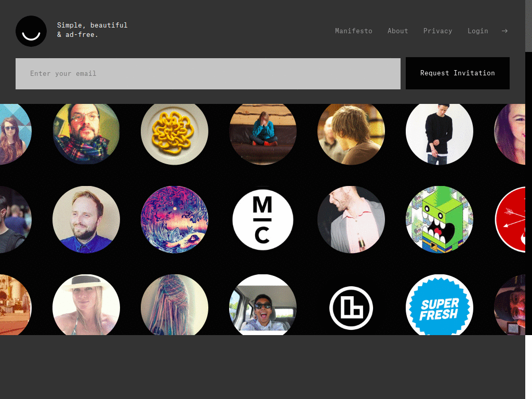Click the black circular 'b' logo avatar

[x=351, y=308]
